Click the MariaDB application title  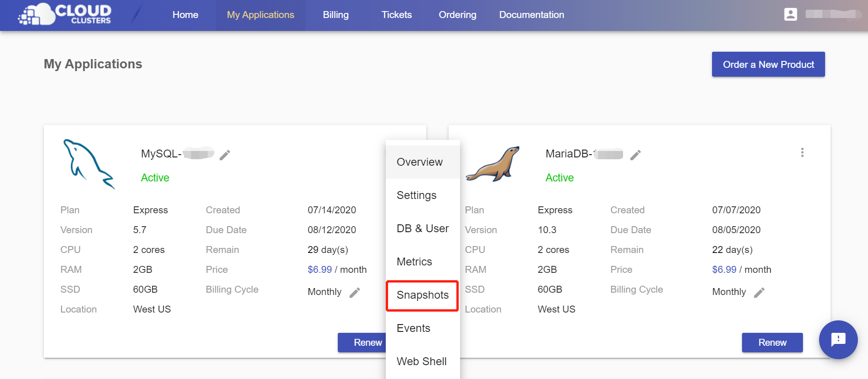(584, 154)
